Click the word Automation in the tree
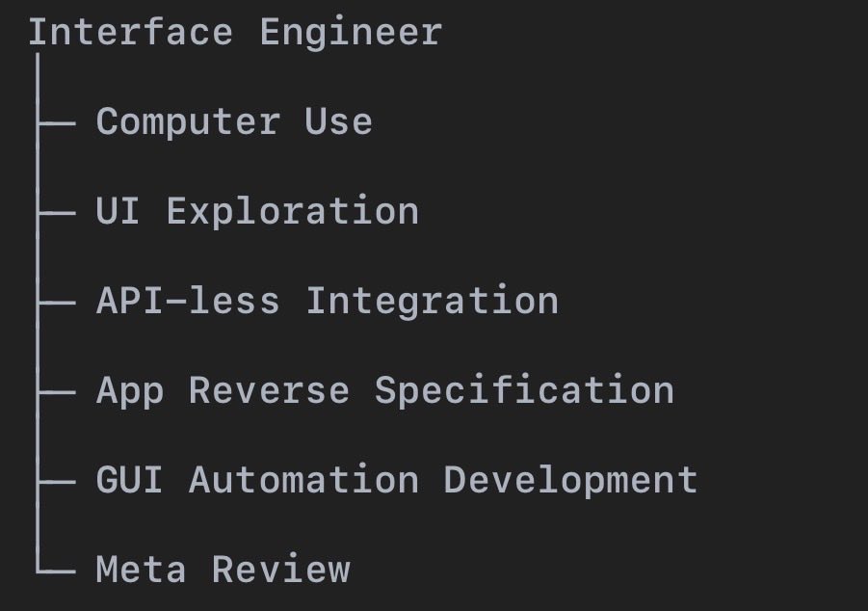868x611 pixels. [x=303, y=481]
